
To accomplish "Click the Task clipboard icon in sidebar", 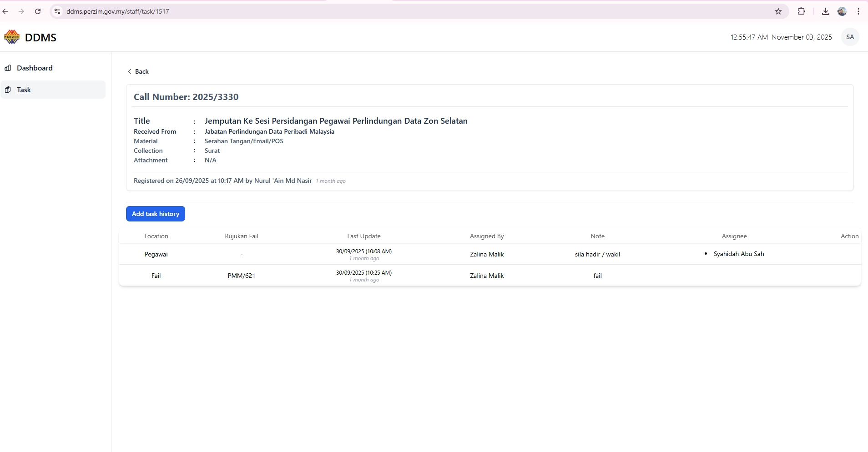I will point(8,90).
